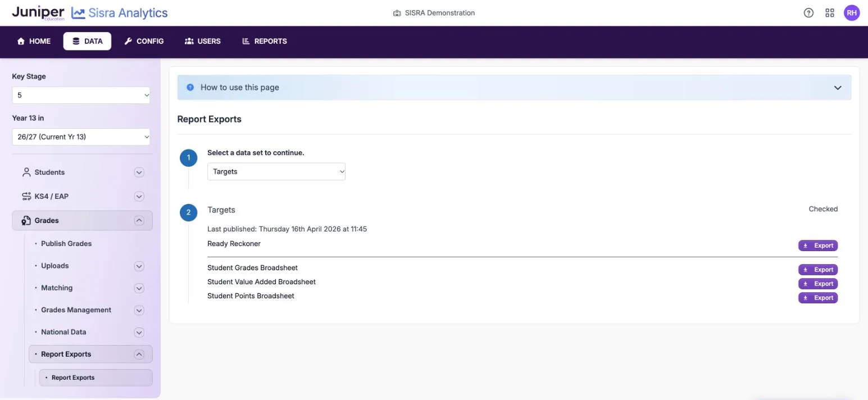Screen dimensions: 868x400
Task: Expand the Grades Management submenu
Action: coord(139,310)
